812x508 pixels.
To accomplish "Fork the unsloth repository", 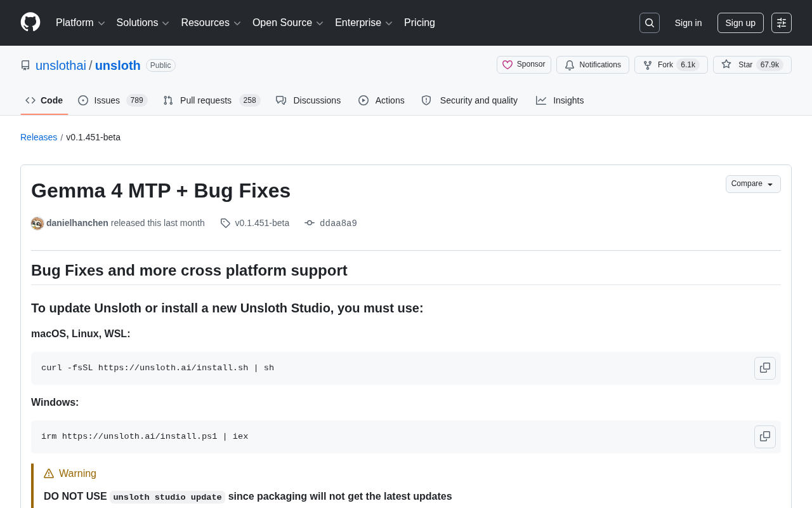I will click(671, 65).
